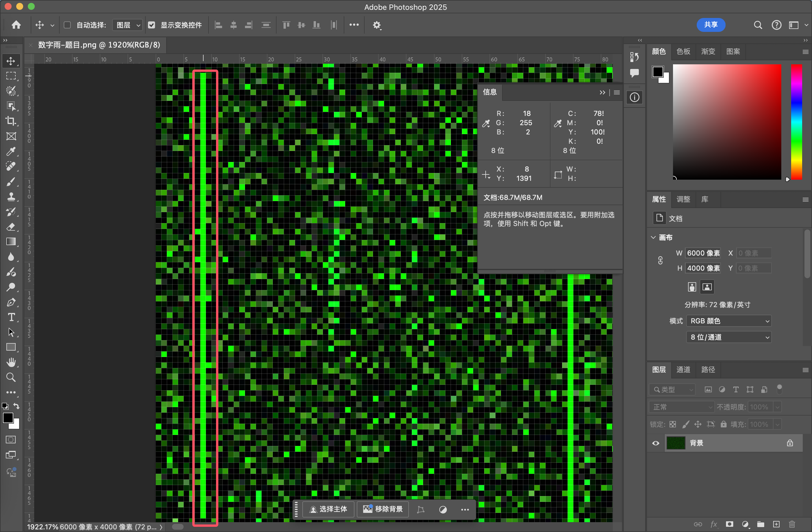Click the foreground color swatch in Color panel
The image size is (812, 532).
[x=658, y=72]
